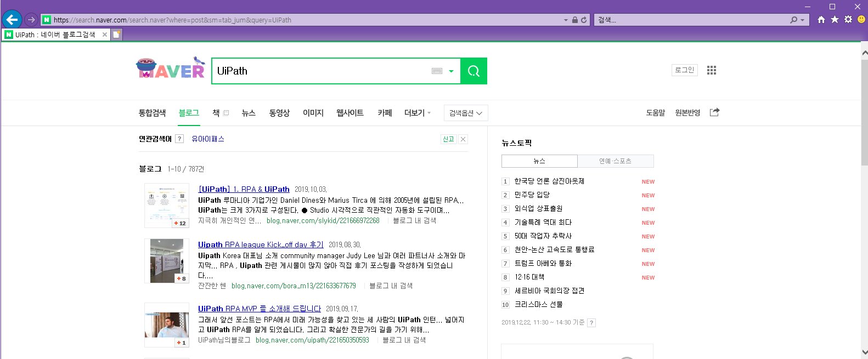
Task: Select the 이미지 tab
Action: 313,113
